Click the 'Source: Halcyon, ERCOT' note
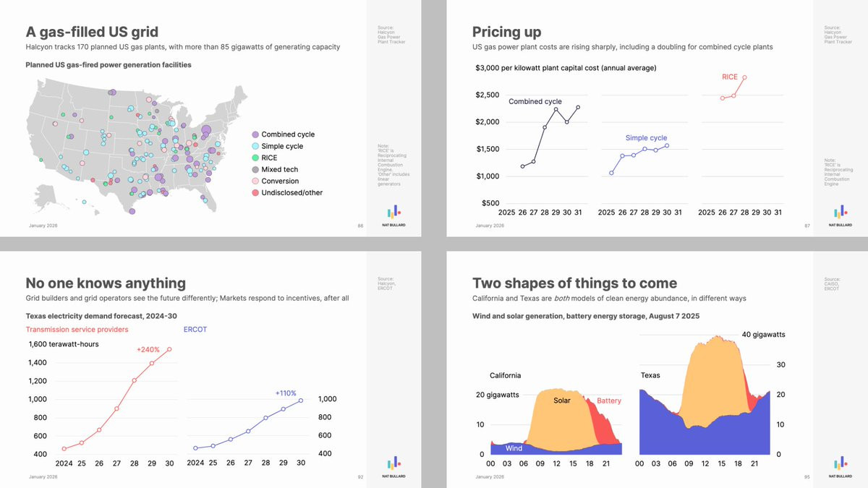Screen dimensions: 868x488 pos(388,284)
